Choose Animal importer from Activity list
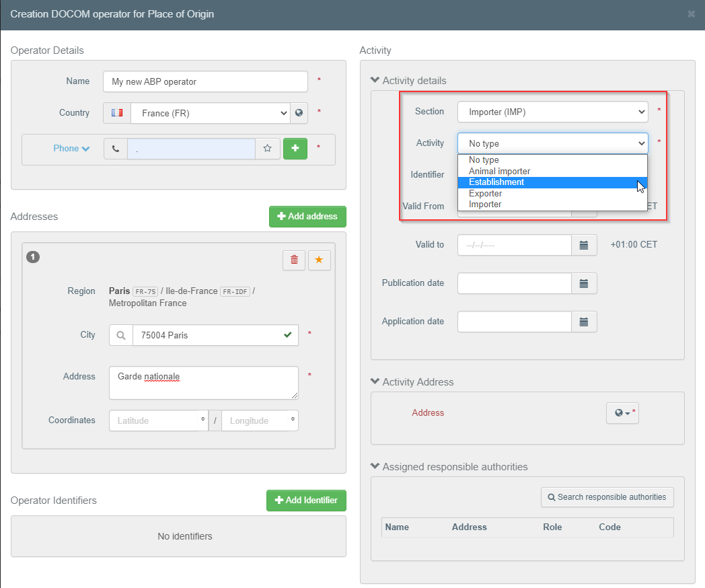Screen dimensions: 705x588 click(x=552, y=172)
